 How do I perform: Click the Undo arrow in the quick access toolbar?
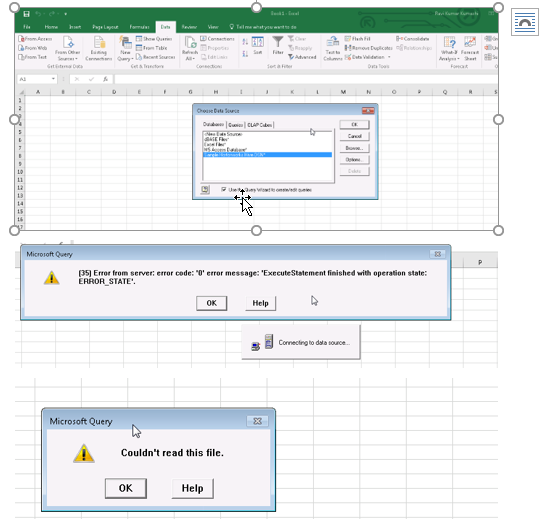39,14
